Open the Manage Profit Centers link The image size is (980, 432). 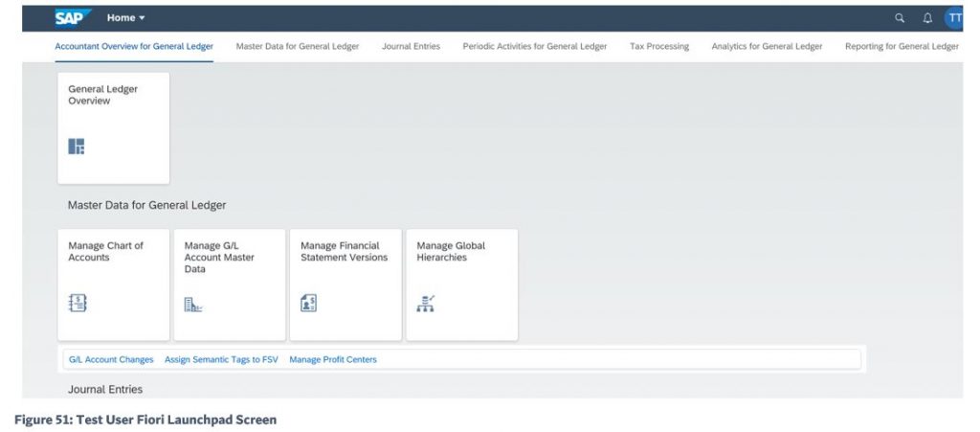[x=333, y=359]
